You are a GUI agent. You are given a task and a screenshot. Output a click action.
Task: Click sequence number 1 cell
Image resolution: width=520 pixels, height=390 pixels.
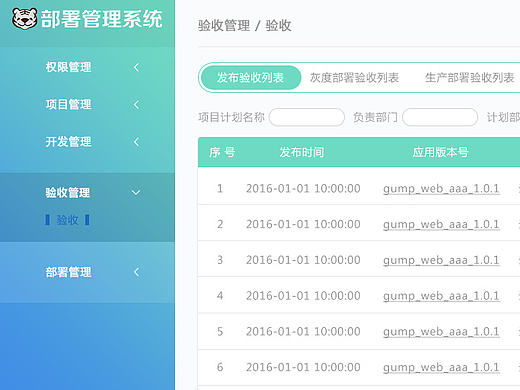click(220, 189)
